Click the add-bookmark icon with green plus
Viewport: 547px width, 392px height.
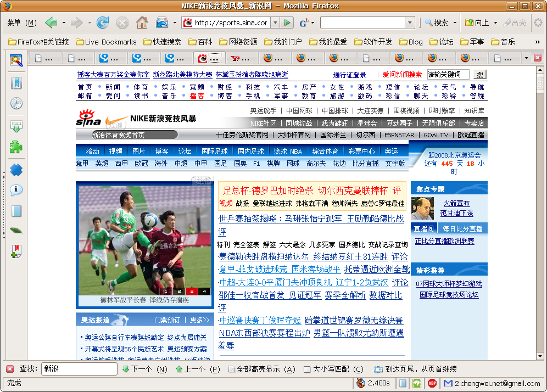[16, 251]
